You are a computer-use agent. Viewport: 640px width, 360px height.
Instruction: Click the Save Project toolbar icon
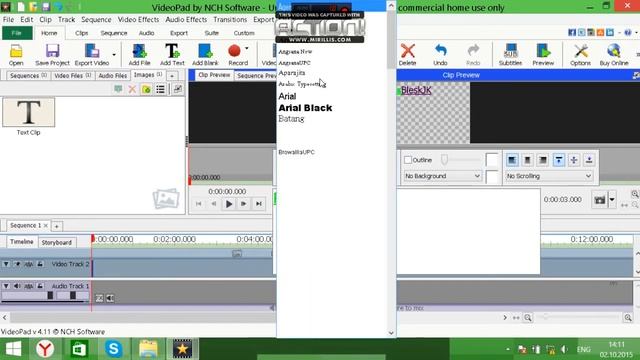pyautogui.click(x=52, y=55)
